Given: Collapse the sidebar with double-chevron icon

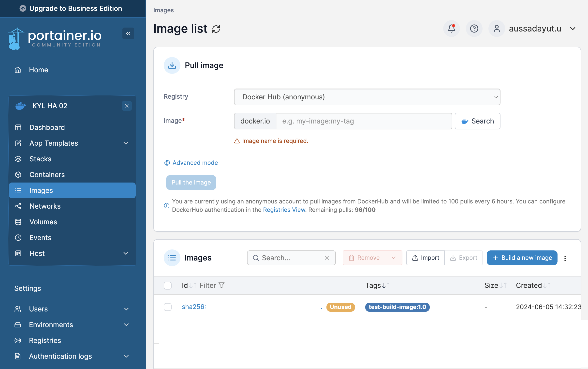Looking at the screenshot, I should tap(128, 33).
